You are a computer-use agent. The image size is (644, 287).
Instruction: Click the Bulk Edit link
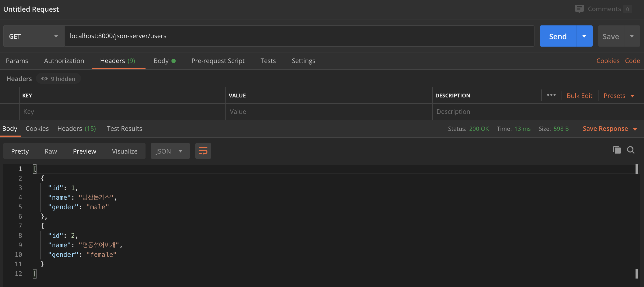pos(579,96)
